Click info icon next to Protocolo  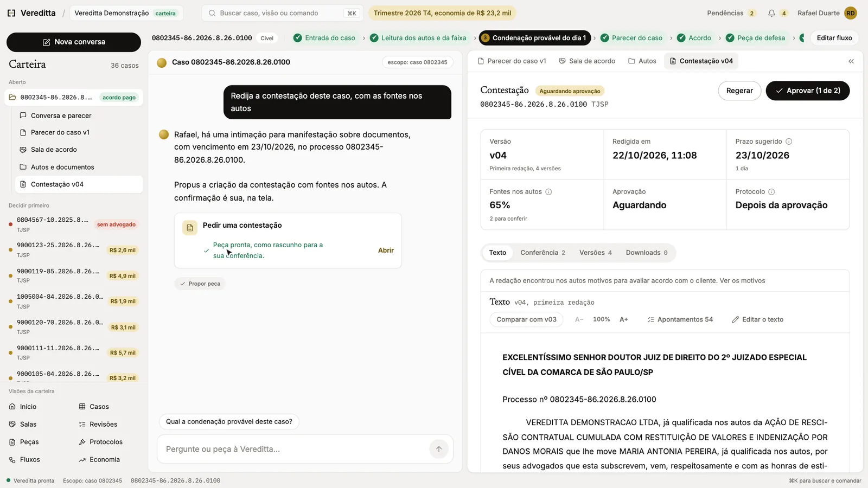(x=771, y=192)
